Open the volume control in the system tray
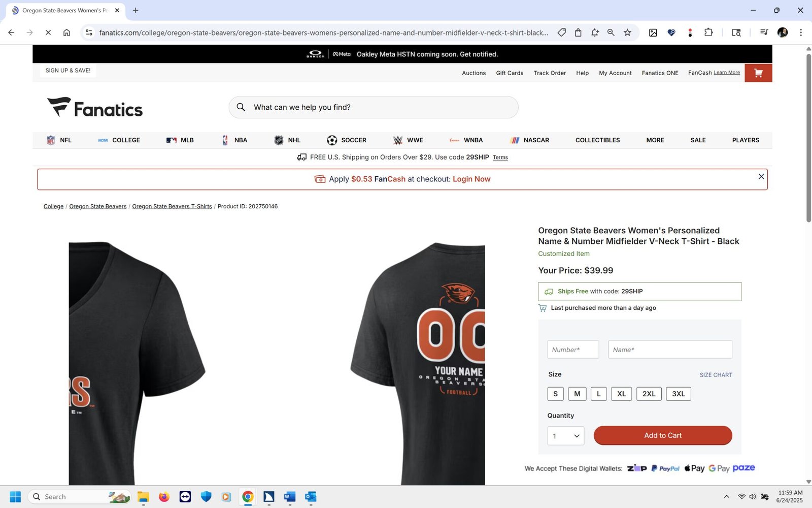This screenshot has width=812, height=508. click(753, 496)
